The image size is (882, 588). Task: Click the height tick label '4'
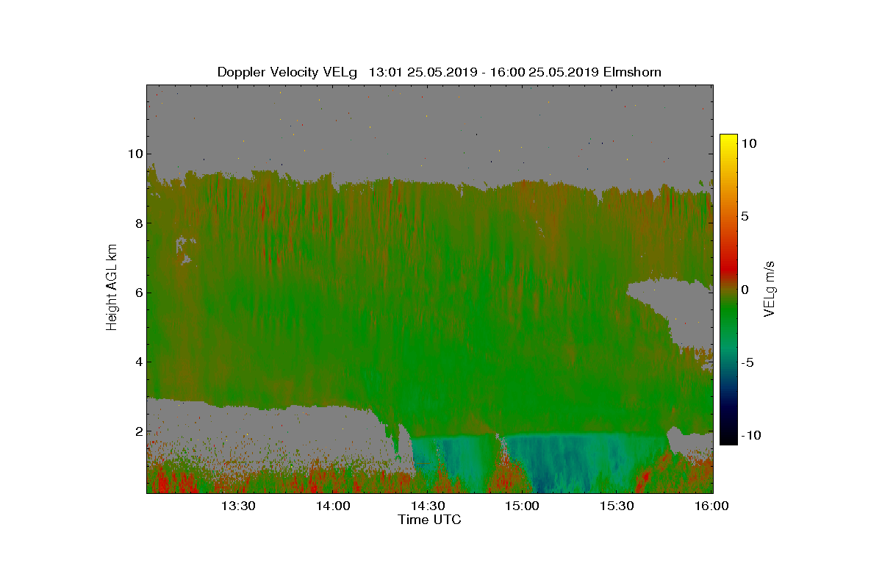pyautogui.click(x=138, y=362)
